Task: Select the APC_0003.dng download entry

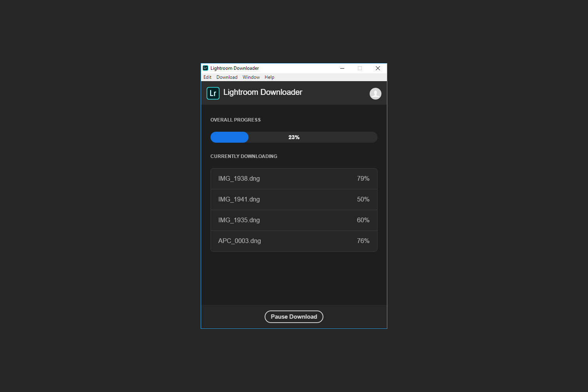Action: [x=294, y=241]
